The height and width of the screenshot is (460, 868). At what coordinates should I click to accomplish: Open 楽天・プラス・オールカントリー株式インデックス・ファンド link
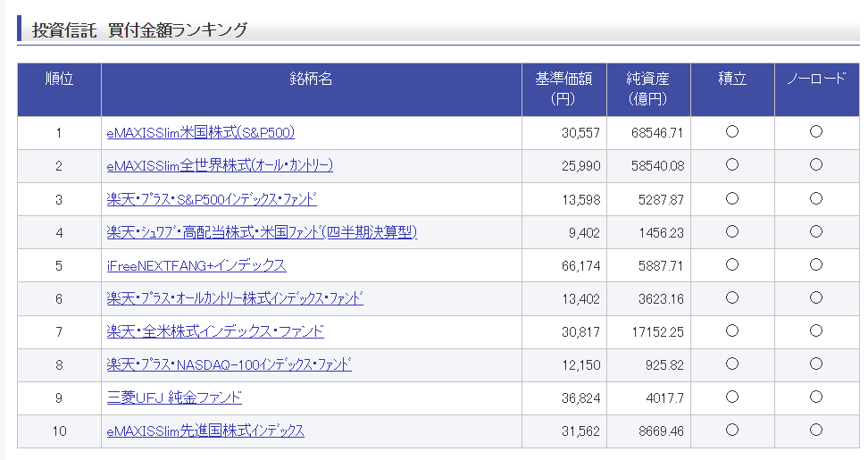[235, 299]
